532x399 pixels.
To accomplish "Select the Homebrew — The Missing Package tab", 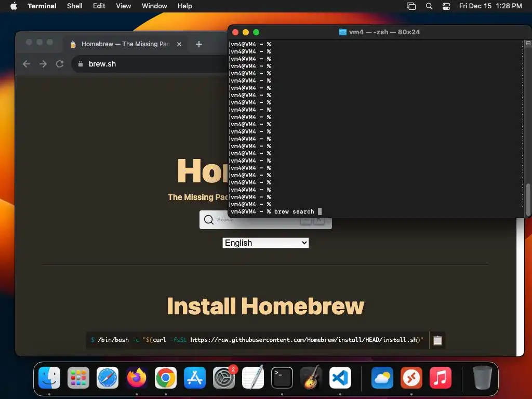I will [x=125, y=44].
